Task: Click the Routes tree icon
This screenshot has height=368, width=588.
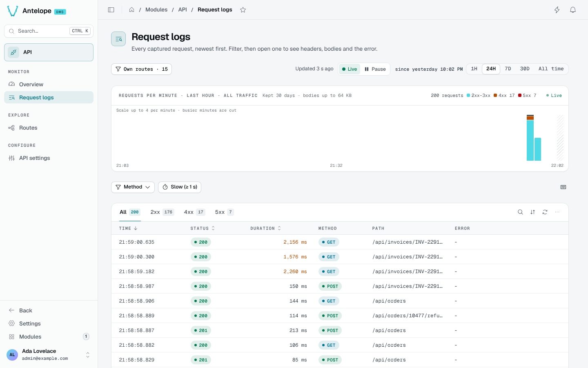Action: (x=11, y=128)
